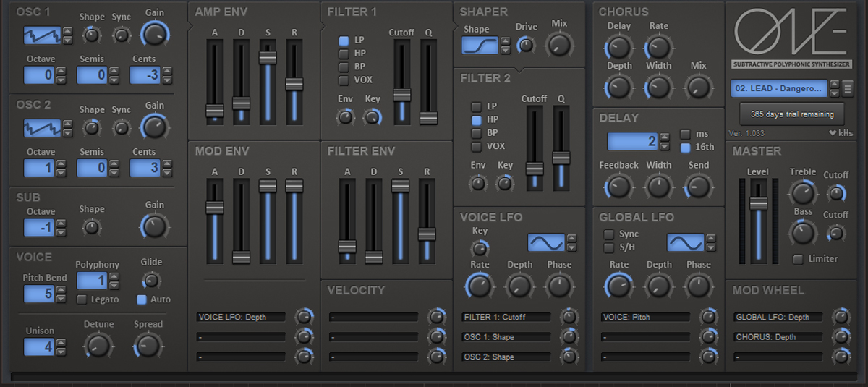The image size is (868, 387).
Task: Click the Pitch Bend value field
Action: pos(39,294)
